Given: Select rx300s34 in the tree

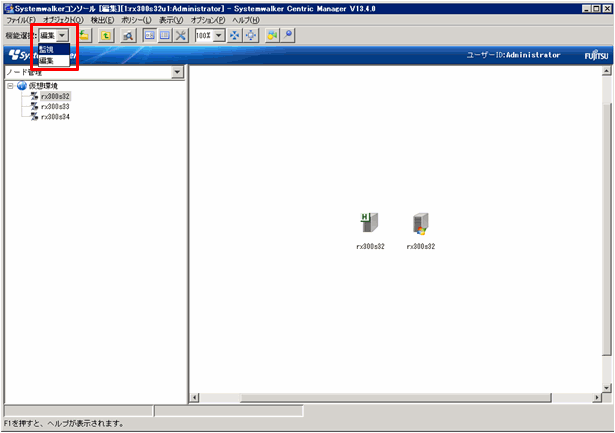Looking at the screenshot, I should pyautogui.click(x=55, y=116).
